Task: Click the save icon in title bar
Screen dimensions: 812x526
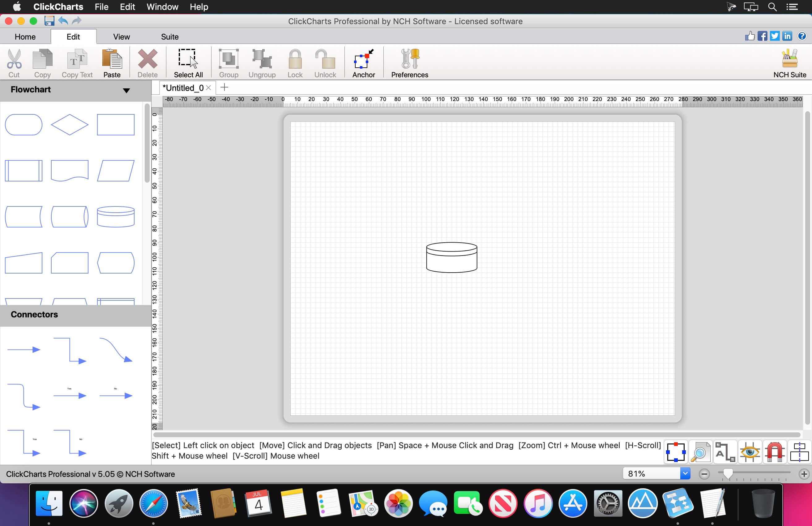Action: [49, 21]
